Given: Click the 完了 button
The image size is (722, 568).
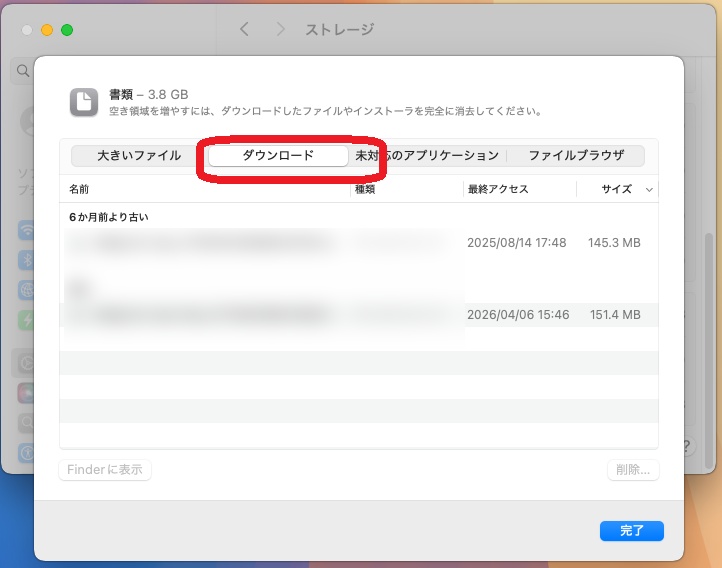Looking at the screenshot, I should click(632, 531).
